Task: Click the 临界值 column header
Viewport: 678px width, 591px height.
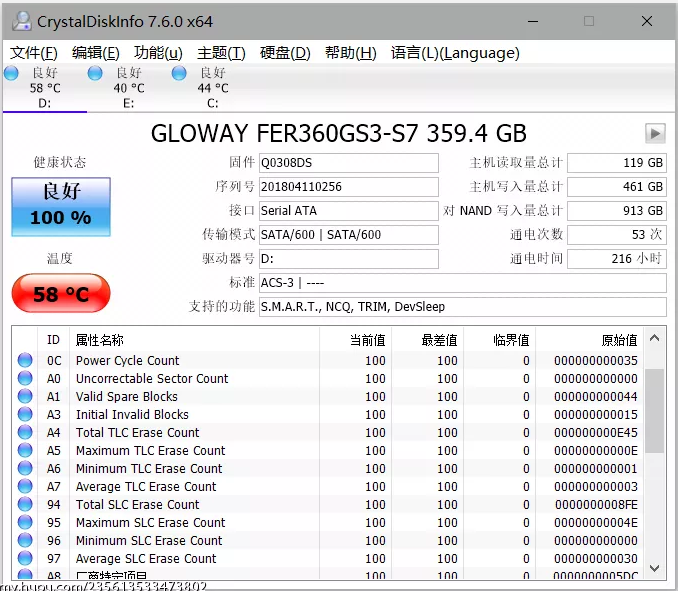Action: click(500, 340)
